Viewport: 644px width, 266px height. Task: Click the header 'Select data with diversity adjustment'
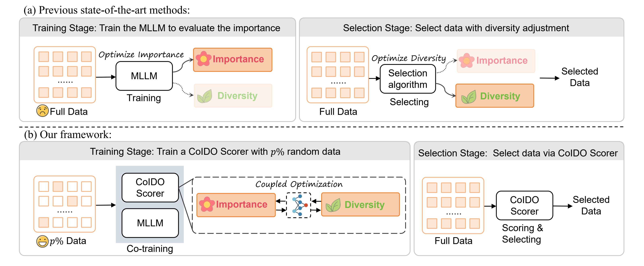[456, 28]
